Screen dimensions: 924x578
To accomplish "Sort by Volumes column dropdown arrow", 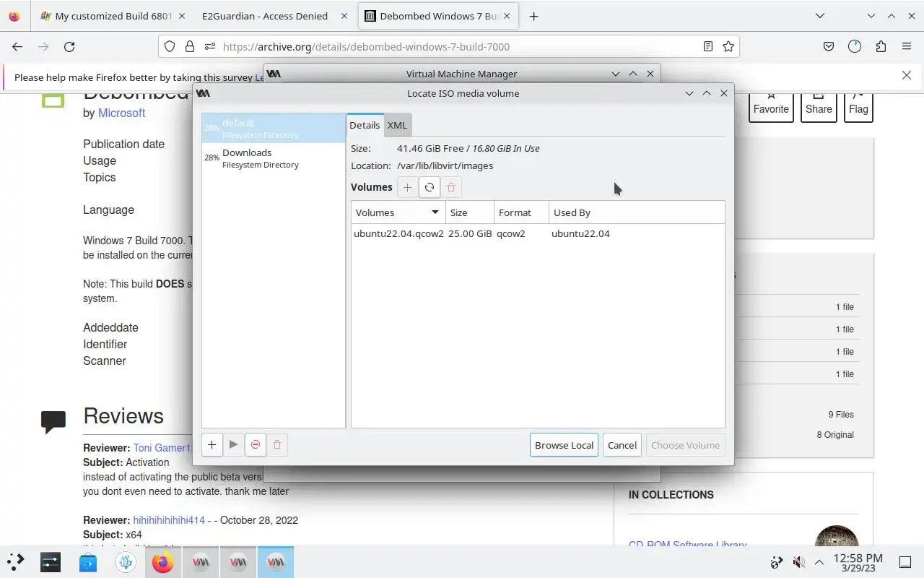I will click(x=435, y=212).
